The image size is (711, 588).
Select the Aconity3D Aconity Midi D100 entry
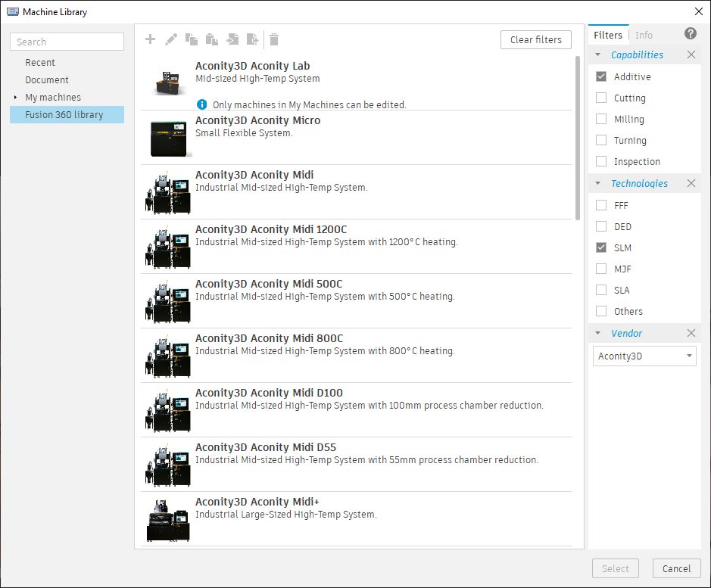[x=356, y=409]
